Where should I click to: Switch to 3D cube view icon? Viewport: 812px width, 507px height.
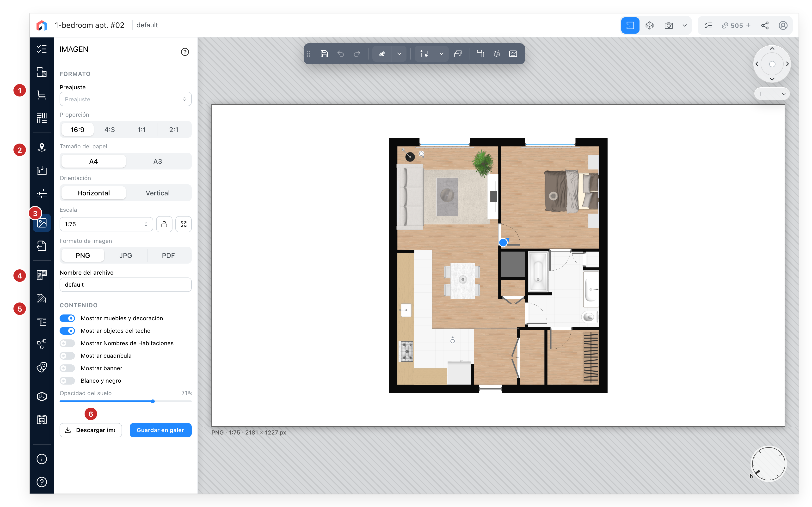pyautogui.click(x=649, y=25)
